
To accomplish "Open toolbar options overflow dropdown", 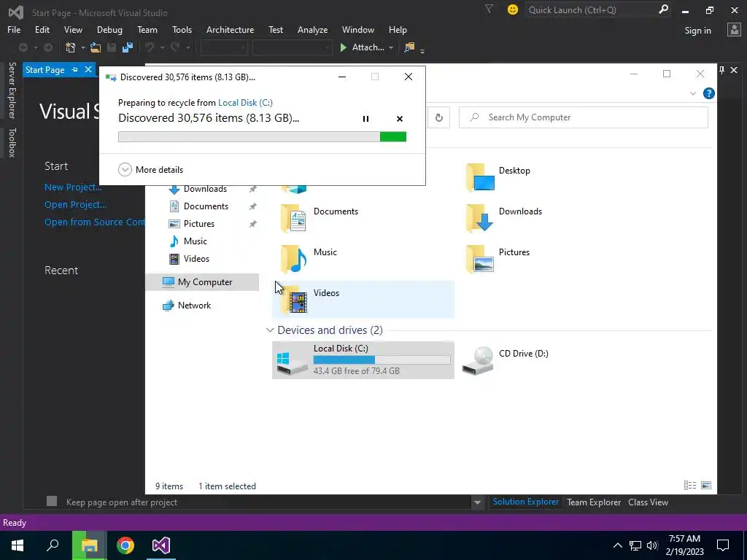I will 422,50.
